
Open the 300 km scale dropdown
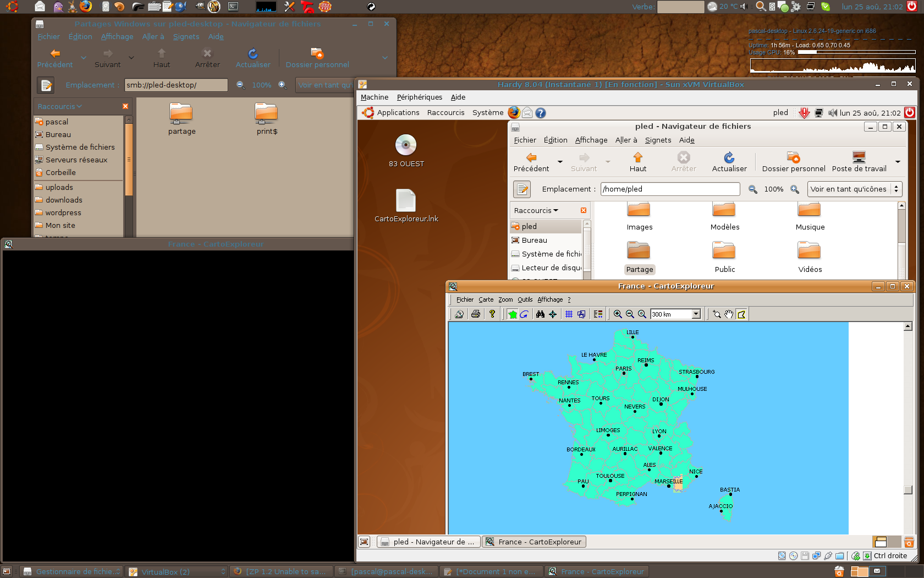point(696,314)
